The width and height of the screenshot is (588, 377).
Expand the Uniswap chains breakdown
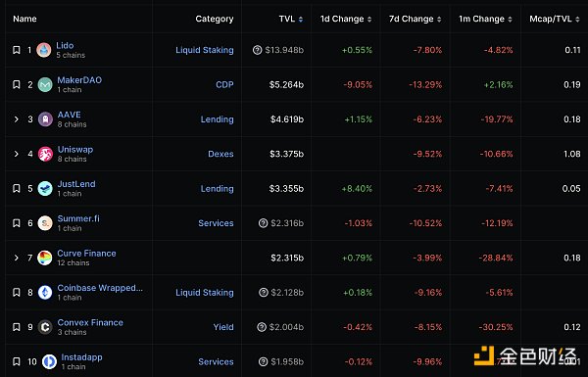(x=16, y=154)
